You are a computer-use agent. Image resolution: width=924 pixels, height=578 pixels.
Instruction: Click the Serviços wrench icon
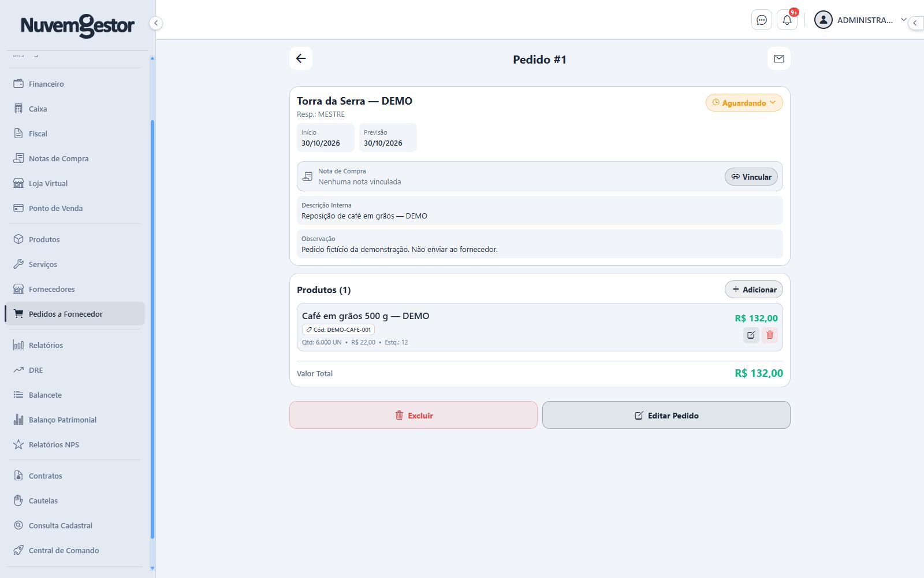18,264
